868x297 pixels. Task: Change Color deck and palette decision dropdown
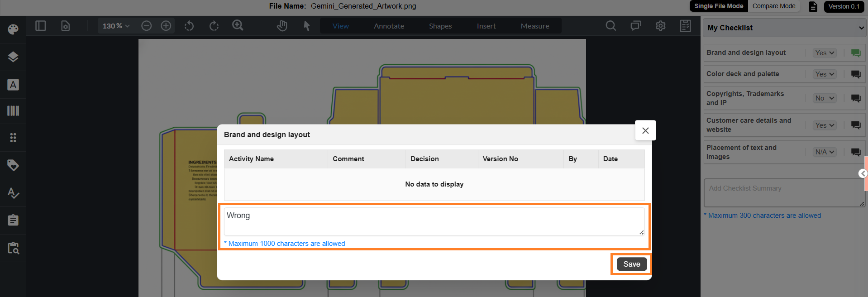[x=825, y=74]
